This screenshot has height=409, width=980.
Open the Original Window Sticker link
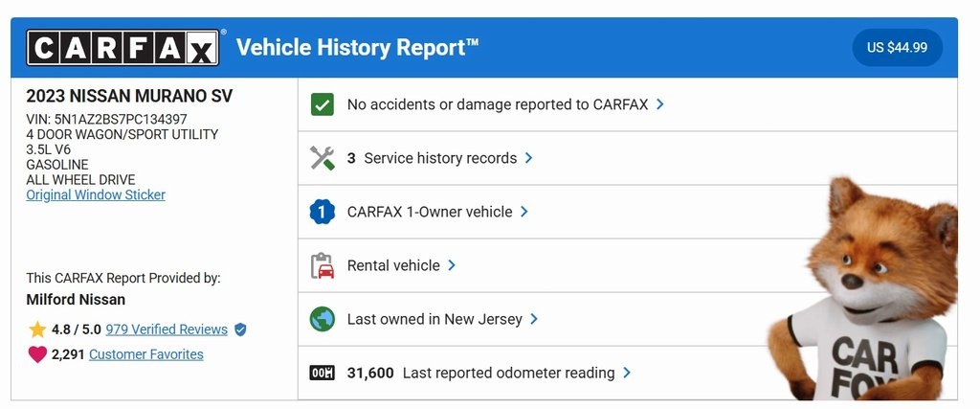[96, 195]
